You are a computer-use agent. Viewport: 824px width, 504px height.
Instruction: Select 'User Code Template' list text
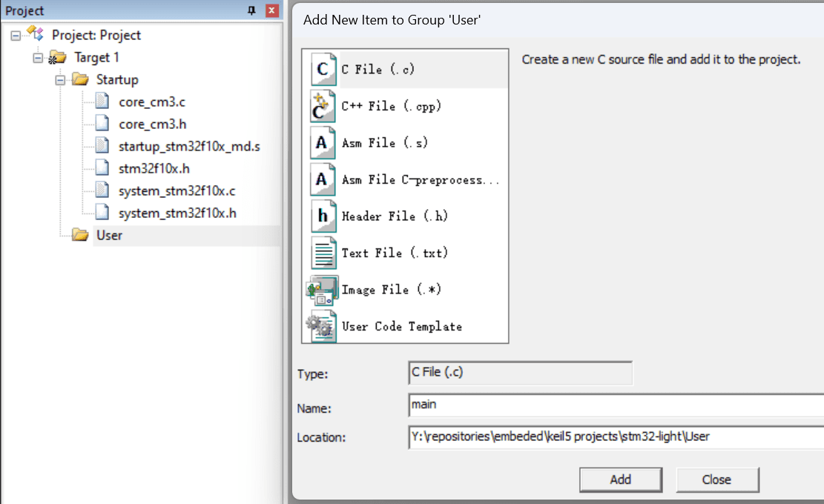tap(402, 327)
